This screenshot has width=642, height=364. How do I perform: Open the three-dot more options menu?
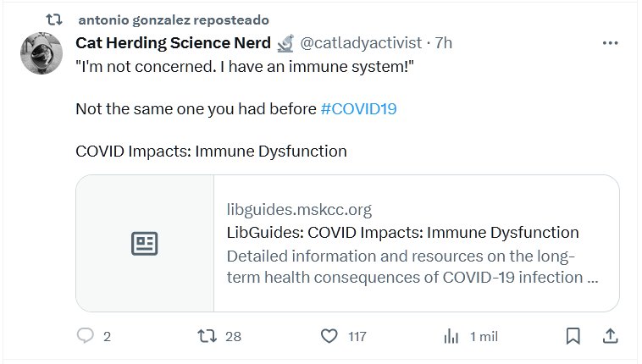(610, 43)
